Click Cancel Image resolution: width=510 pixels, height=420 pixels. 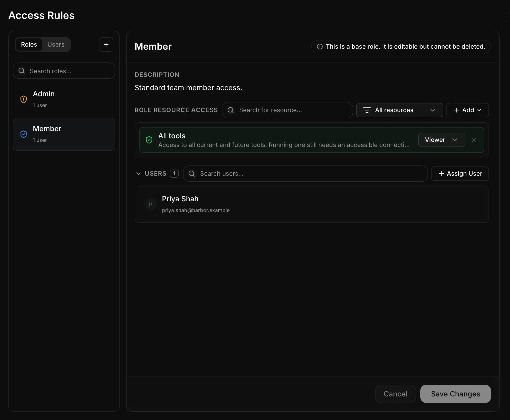click(x=395, y=394)
